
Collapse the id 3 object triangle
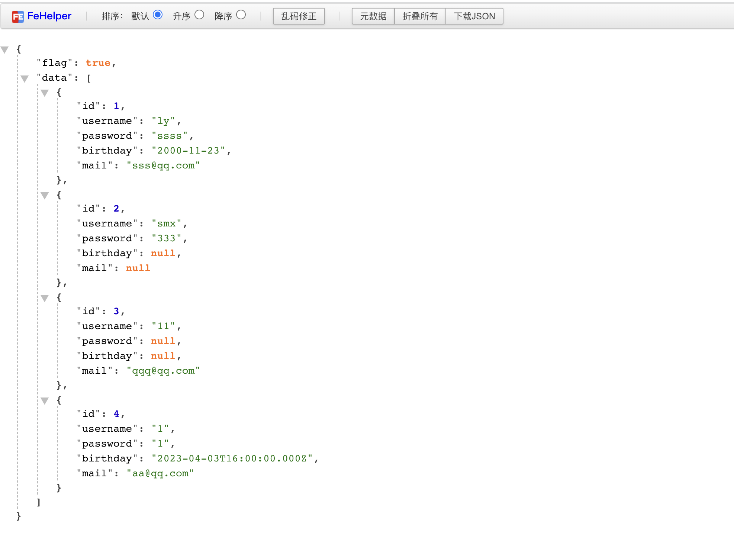click(45, 298)
